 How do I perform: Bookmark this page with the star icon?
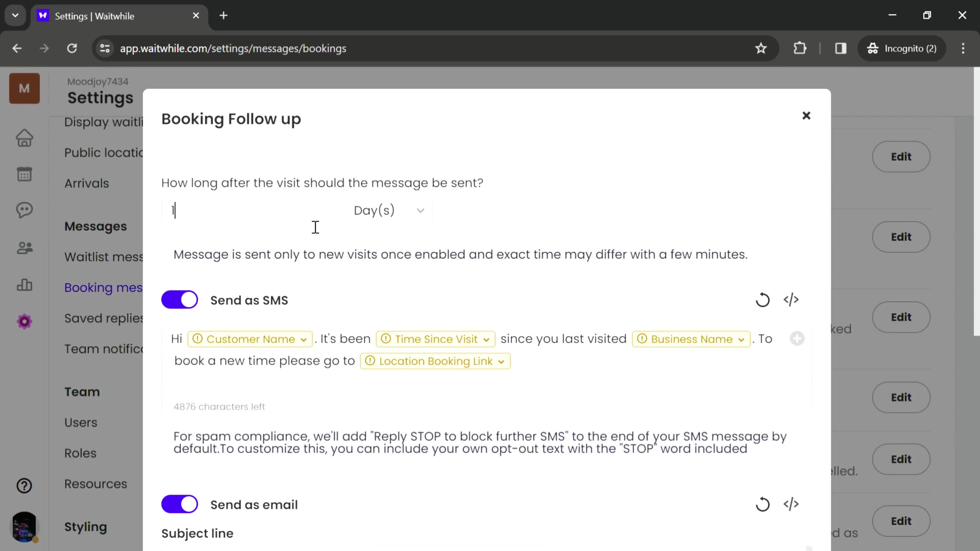[x=761, y=48]
